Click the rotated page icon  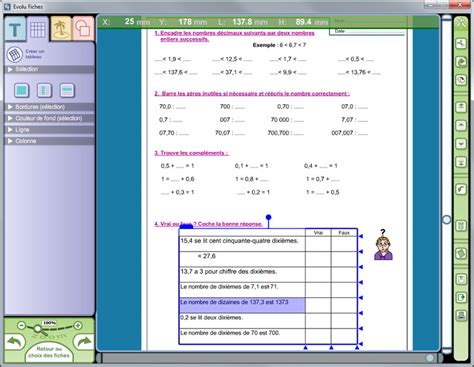coord(461,253)
